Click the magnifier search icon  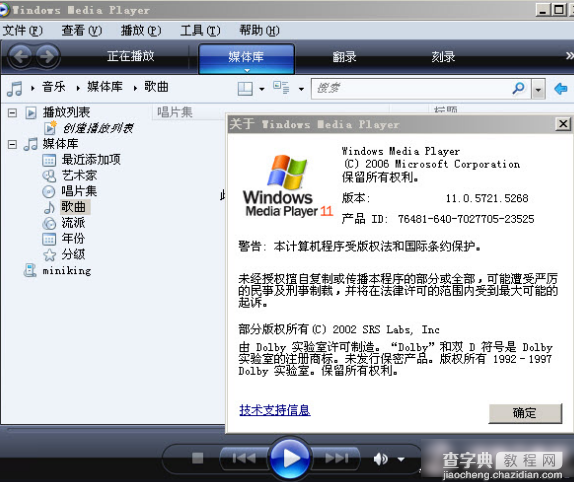click(518, 88)
